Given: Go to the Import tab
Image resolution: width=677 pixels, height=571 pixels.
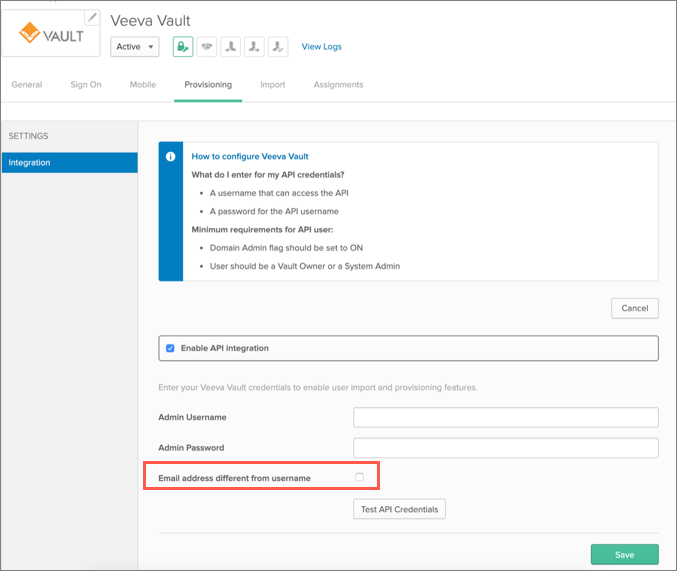Looking at the screenshot, I should coord(273,85).
